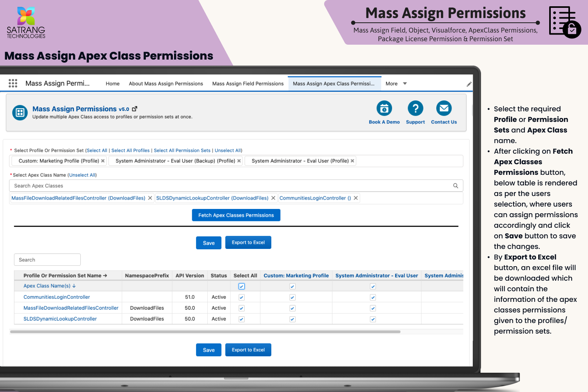Switch to Mass Assign Field Permissions tab
The width and height of the screenshot is (588, 392).
coord(248,83)
